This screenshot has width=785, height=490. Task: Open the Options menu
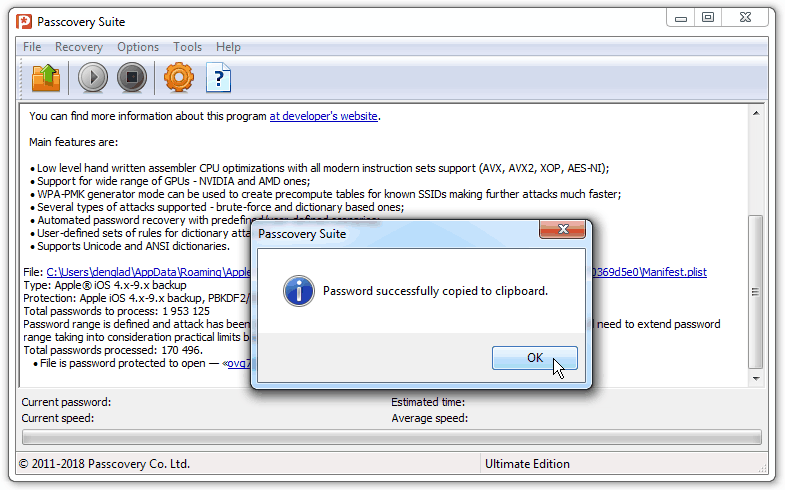(138, 47)
